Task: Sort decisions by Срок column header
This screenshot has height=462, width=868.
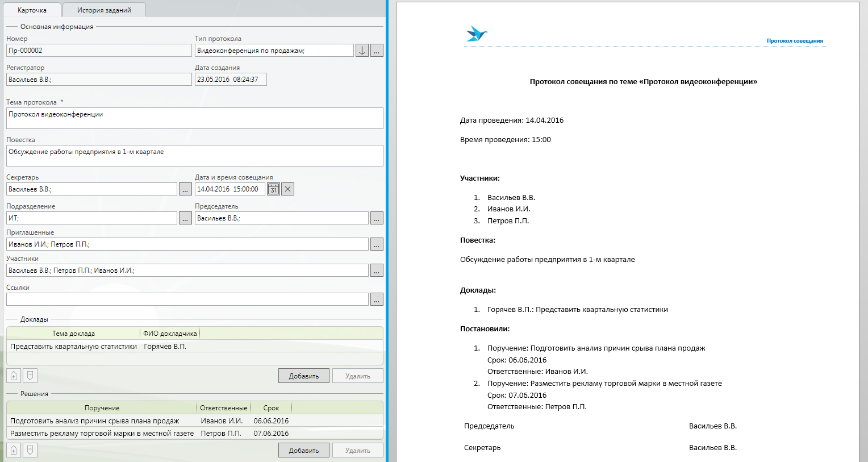Action: (x=271, y=408)
